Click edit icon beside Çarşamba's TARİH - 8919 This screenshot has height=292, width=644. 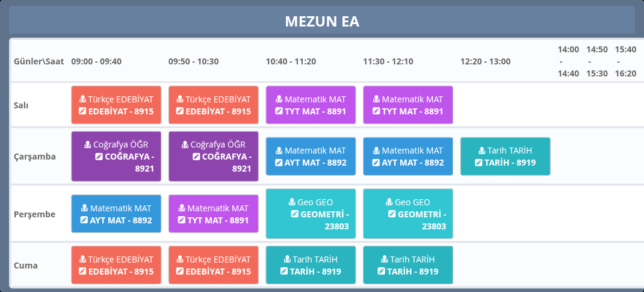pyautogui.click(x=478, y=163)
